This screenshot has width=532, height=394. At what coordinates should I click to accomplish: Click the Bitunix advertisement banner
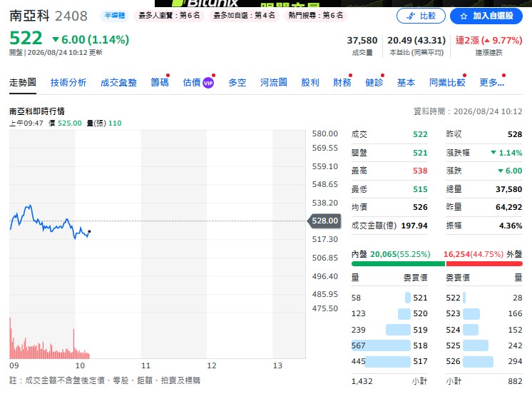coord(343,4)
